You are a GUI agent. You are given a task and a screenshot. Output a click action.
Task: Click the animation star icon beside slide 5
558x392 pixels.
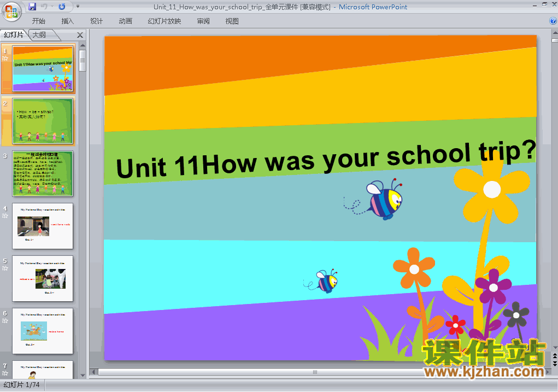coord(5,268)
